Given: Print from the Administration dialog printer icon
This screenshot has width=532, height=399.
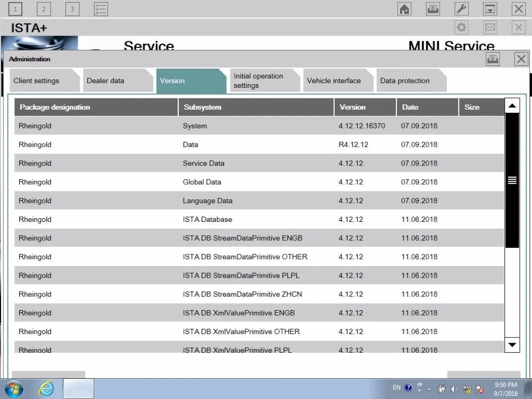Looking at the screenshot, I should (493, 59).
